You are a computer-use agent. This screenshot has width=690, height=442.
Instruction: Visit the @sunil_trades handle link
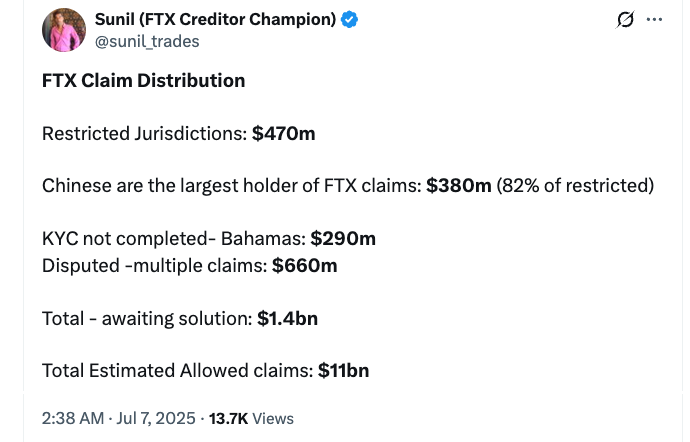coord(147,41)
